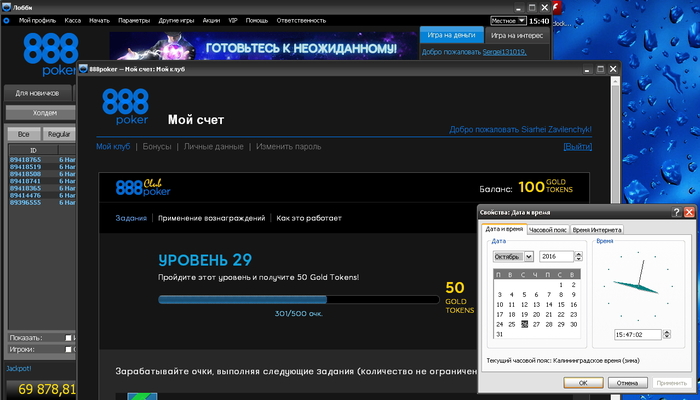Click the scroll-up arrow in Мой счет window
Screen dimensions: 700x400
click(615, 81)
